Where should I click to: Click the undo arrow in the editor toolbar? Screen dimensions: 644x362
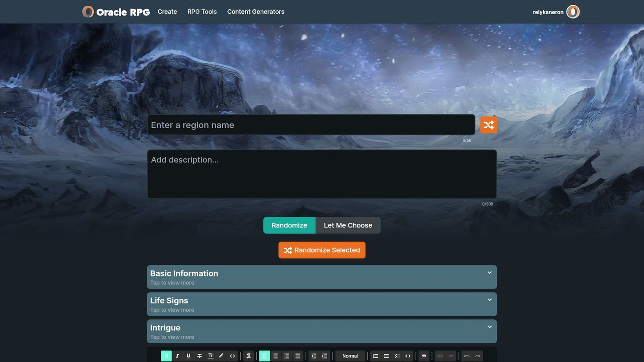pyautogui.click(x=466, y=356)
